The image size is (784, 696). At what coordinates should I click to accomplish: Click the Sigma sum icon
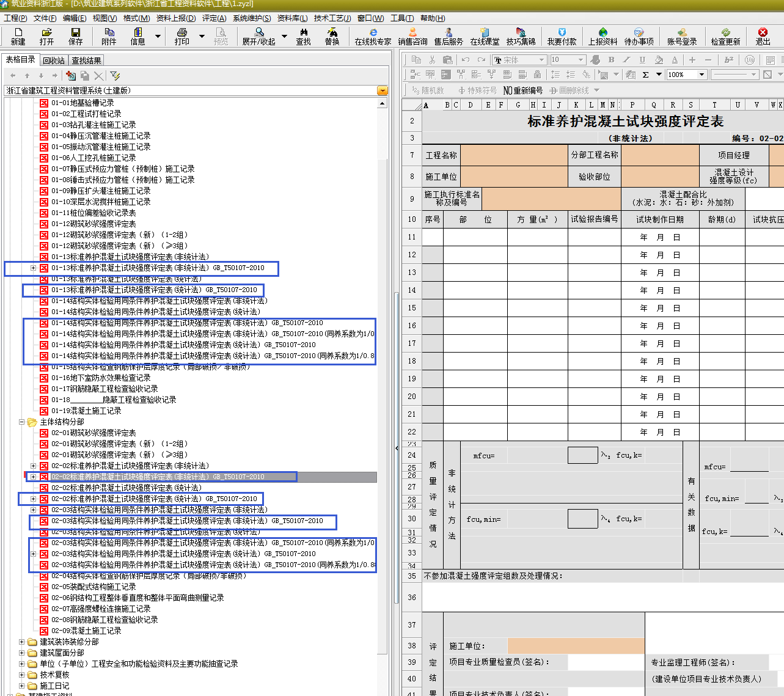[645, 75]
